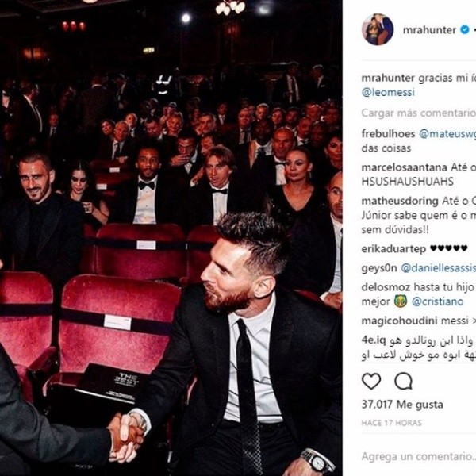This screenshot has height=476, width=476.
Task: Open geys0n commenter profile
Action: point(379,268)
